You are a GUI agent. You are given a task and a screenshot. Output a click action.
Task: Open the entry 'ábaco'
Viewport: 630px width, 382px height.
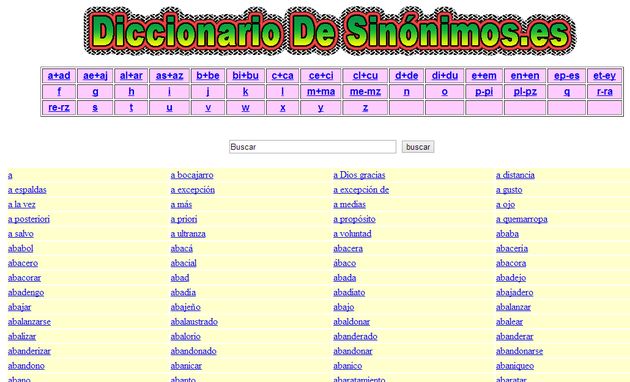345,263
